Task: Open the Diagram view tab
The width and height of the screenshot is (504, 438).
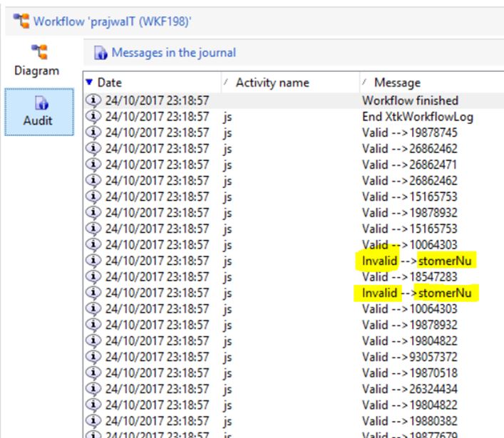Action: point(36,60)
